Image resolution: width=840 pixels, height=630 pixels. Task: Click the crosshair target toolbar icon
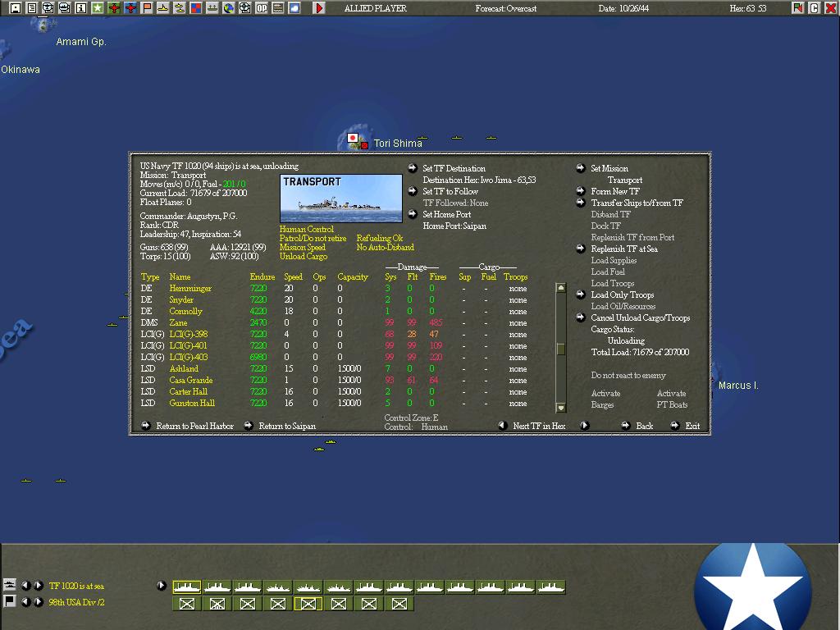click(x=244, y=8)
